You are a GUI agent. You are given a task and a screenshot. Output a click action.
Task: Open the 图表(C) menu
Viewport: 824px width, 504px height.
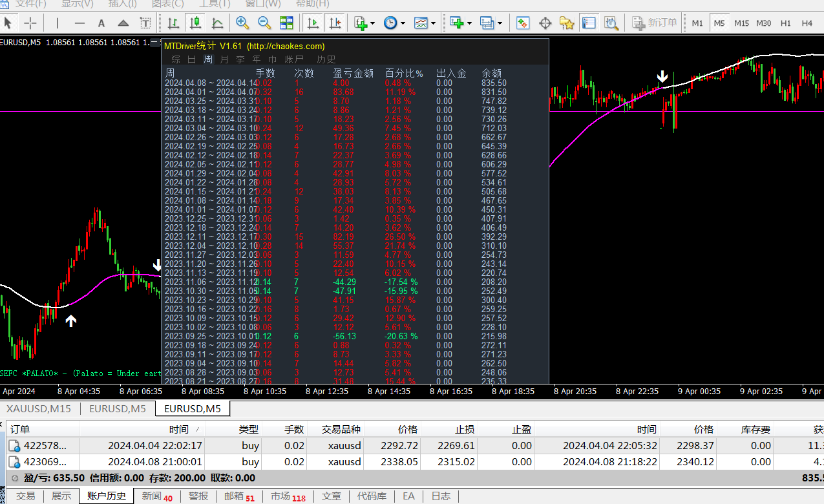[167, 4]
